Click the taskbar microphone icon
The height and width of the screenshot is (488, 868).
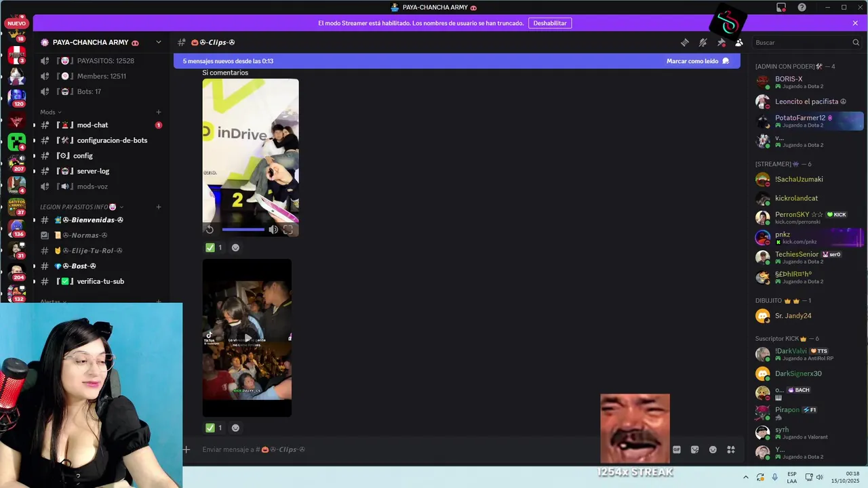(x=775, y=477)
